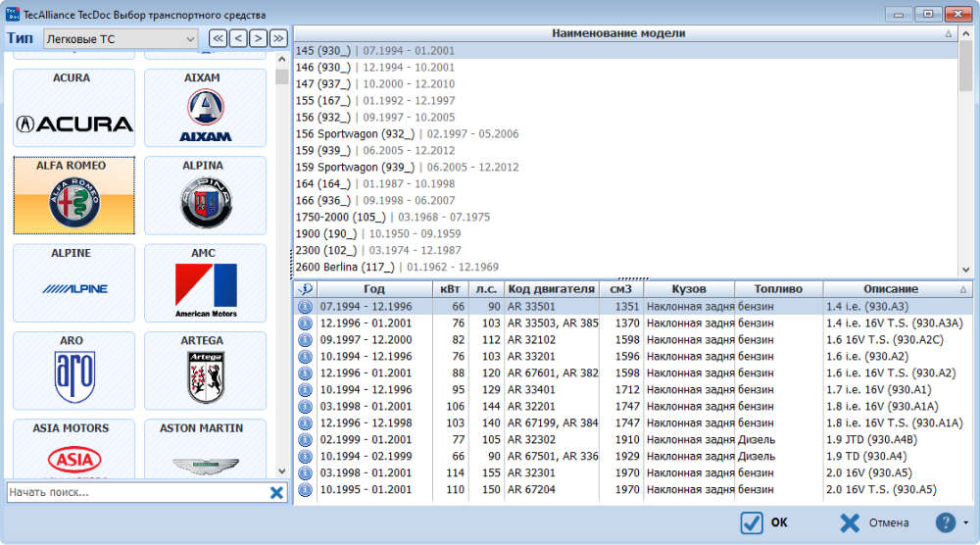980x545 pixels.
Task: Choose the ASIA MOTORS brand tile
Action: coord(73,448)
